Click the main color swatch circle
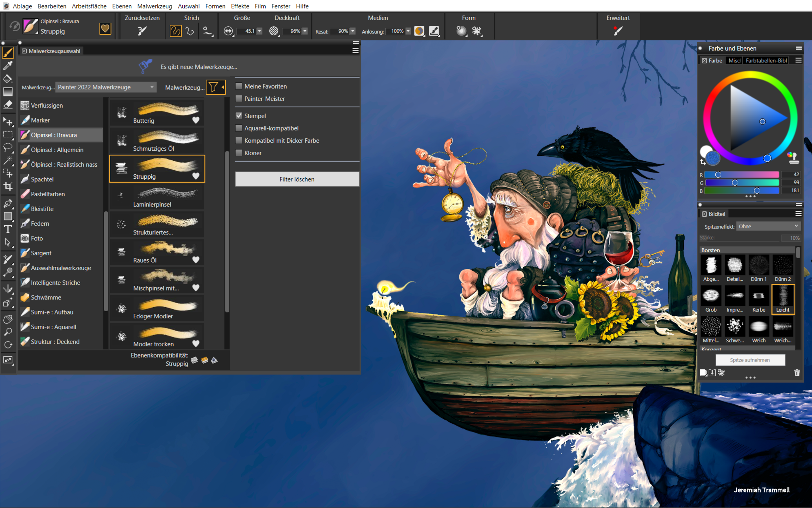This screenshot has width=812, height=508. click(x=713, y=158)
